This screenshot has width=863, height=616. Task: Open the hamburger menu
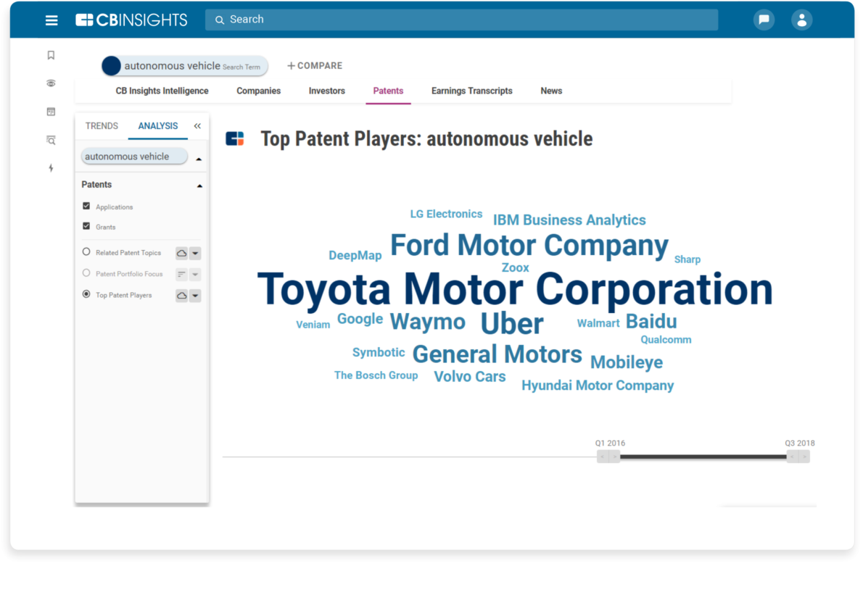tap(51, 20)
